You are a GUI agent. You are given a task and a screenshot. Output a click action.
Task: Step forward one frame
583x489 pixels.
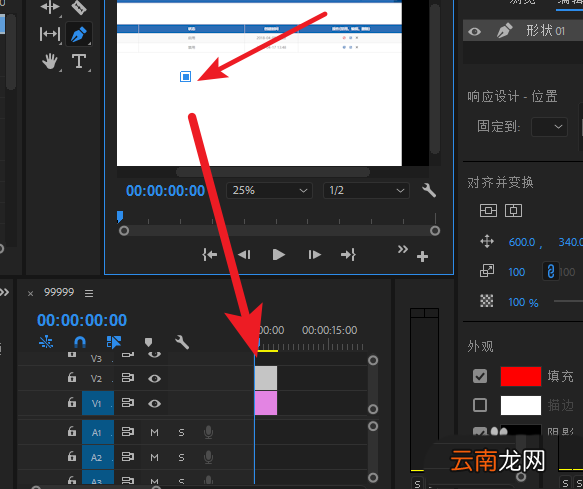coord(314,255)
